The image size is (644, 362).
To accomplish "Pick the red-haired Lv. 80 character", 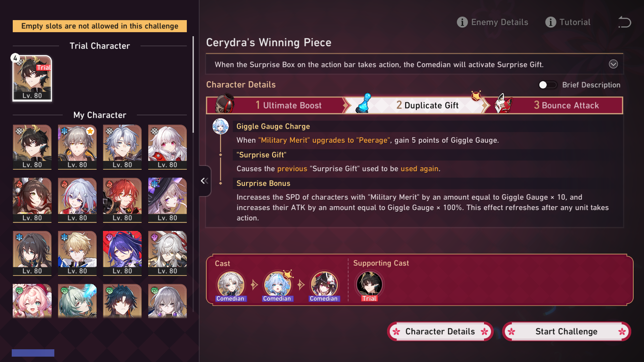I will pyautogui.click(x=122, y=200).
